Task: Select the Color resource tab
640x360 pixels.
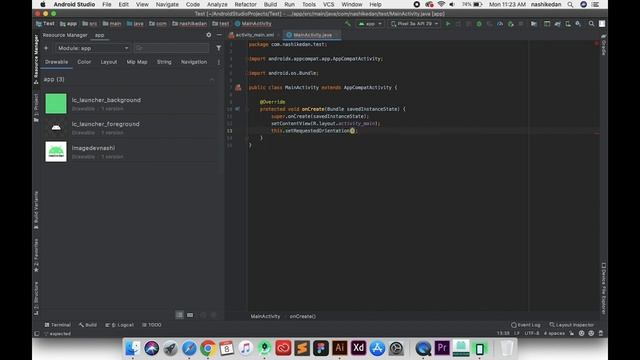Action: click(84, 62)
